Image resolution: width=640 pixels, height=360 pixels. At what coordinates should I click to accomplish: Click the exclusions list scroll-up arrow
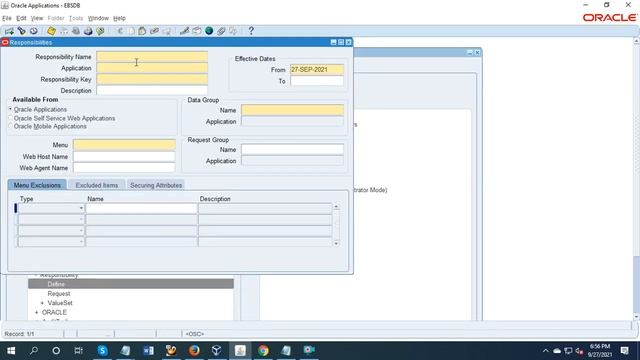(336, 207)
